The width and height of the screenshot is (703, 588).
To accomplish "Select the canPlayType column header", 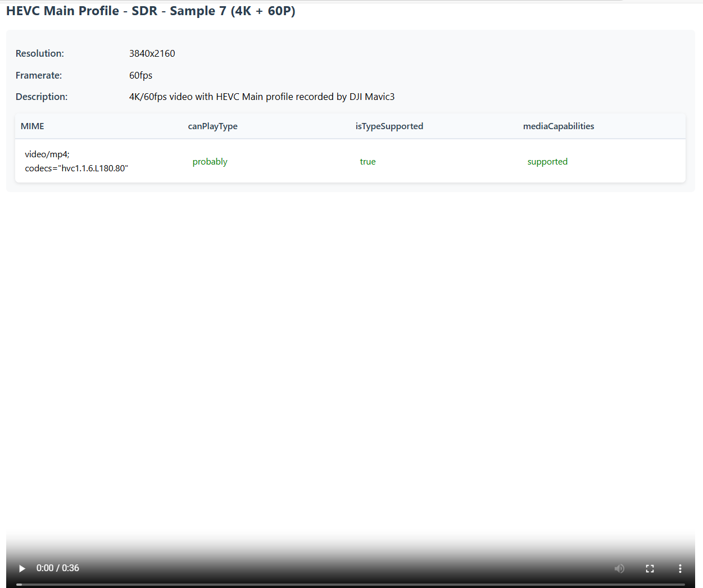I will (212, 126).
